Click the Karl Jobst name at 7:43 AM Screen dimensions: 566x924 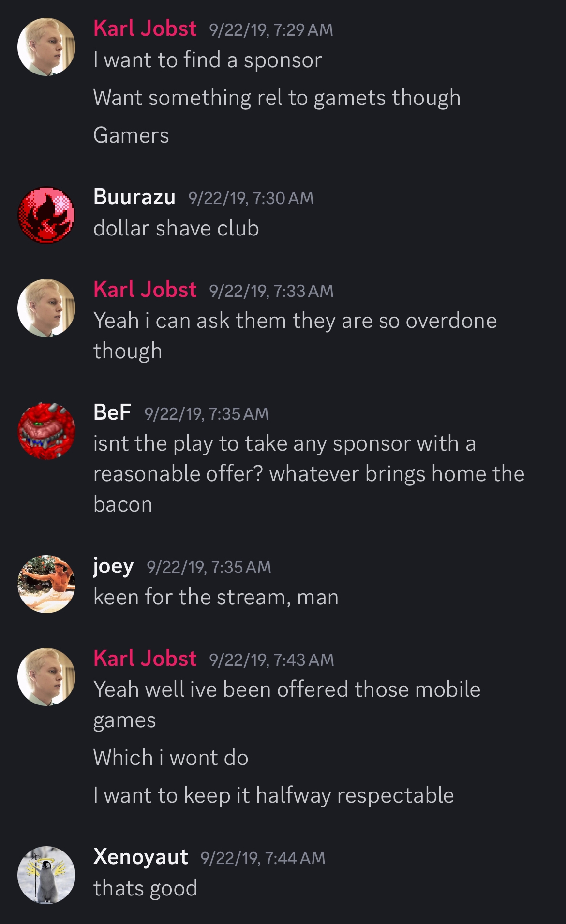[145, 659]
